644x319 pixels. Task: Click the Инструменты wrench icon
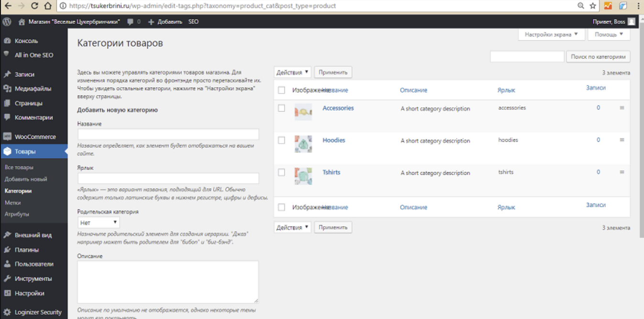[x=7, y=279]
